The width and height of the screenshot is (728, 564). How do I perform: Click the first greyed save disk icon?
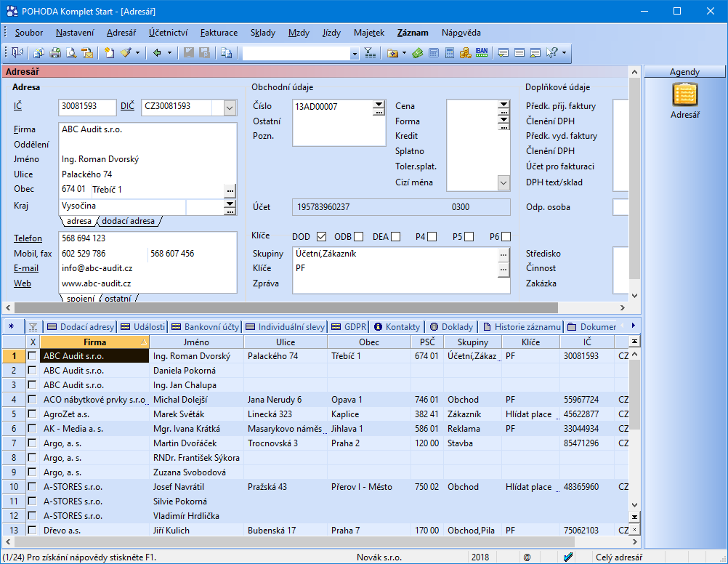[188, 53]
